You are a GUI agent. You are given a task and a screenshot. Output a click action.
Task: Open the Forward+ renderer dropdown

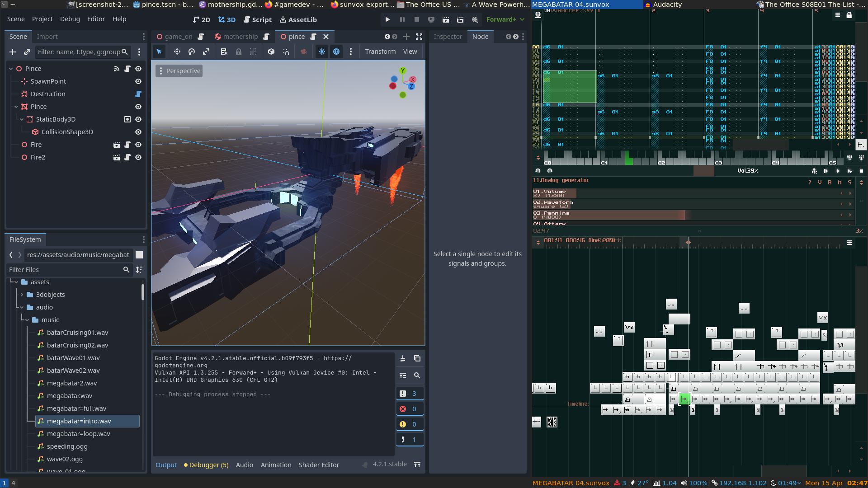505,19
